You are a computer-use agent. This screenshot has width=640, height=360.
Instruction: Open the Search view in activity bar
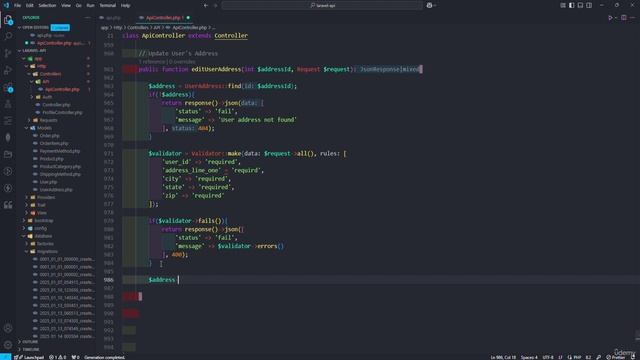coord(8,36)
